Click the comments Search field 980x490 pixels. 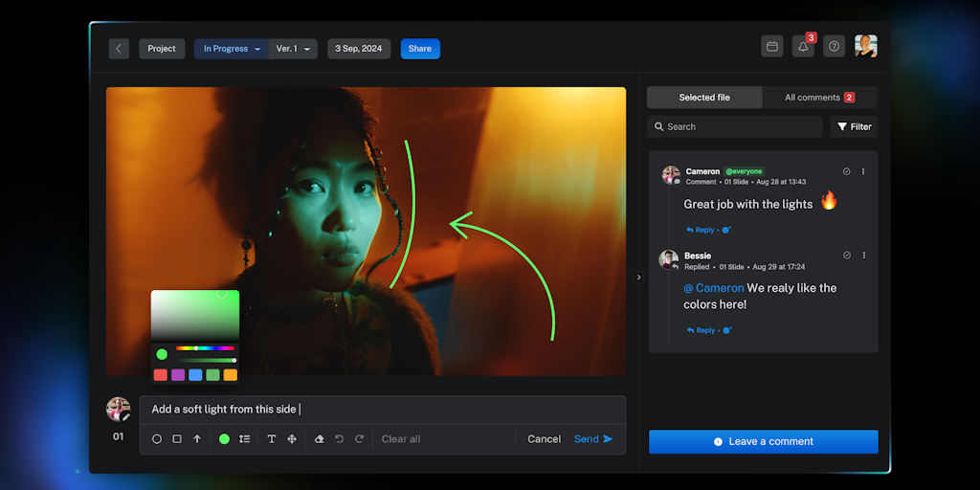[x=734, y=126]
